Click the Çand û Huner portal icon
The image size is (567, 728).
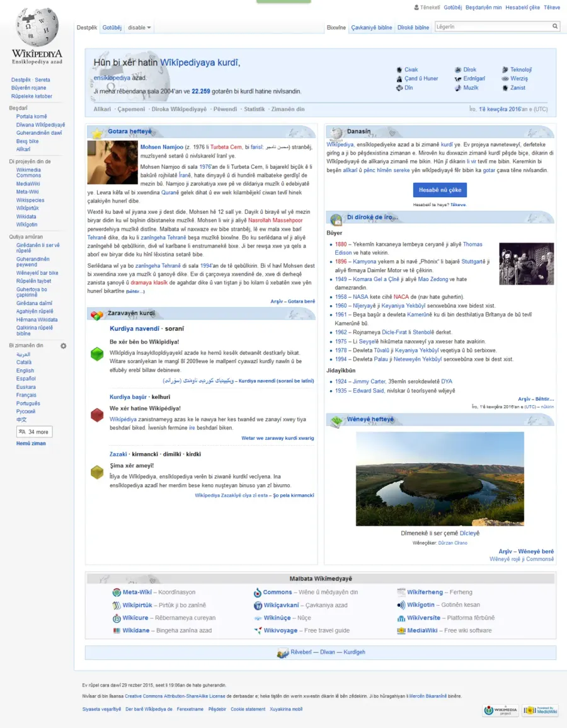click(399, 79)
